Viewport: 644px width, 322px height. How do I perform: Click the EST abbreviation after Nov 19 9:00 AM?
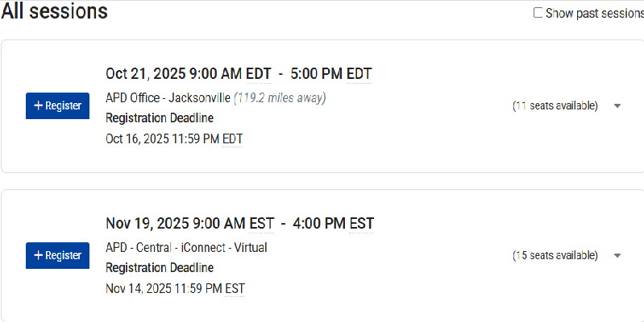[260, 223]
